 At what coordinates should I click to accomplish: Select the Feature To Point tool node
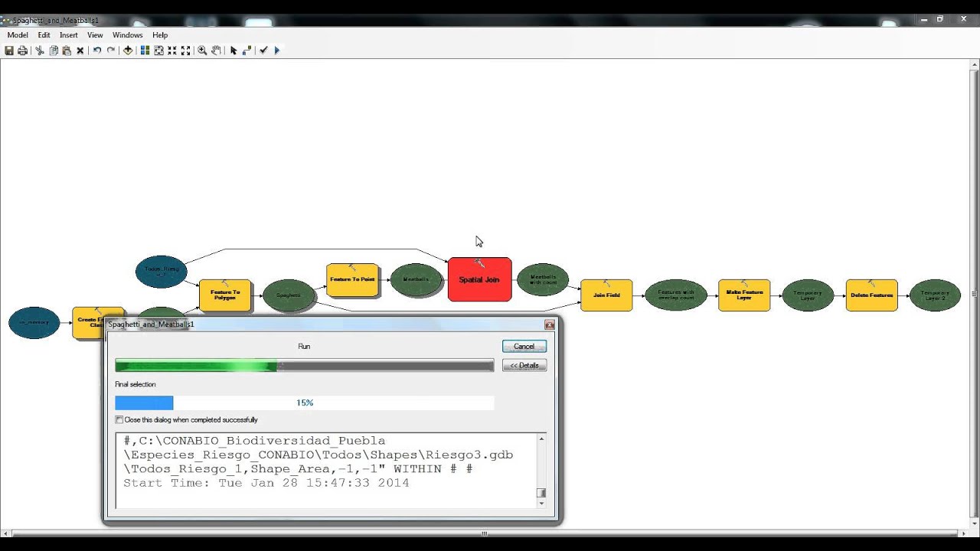click(x=353, y=280)
